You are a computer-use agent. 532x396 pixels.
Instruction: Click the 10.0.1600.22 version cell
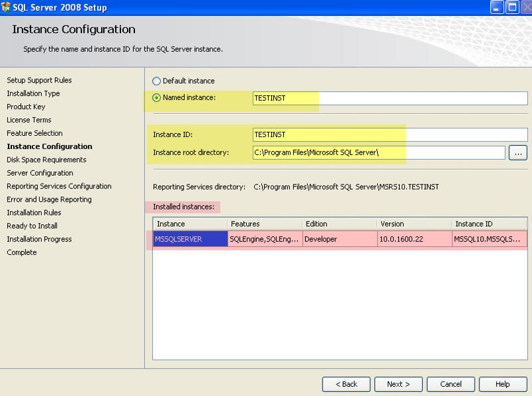414,239
